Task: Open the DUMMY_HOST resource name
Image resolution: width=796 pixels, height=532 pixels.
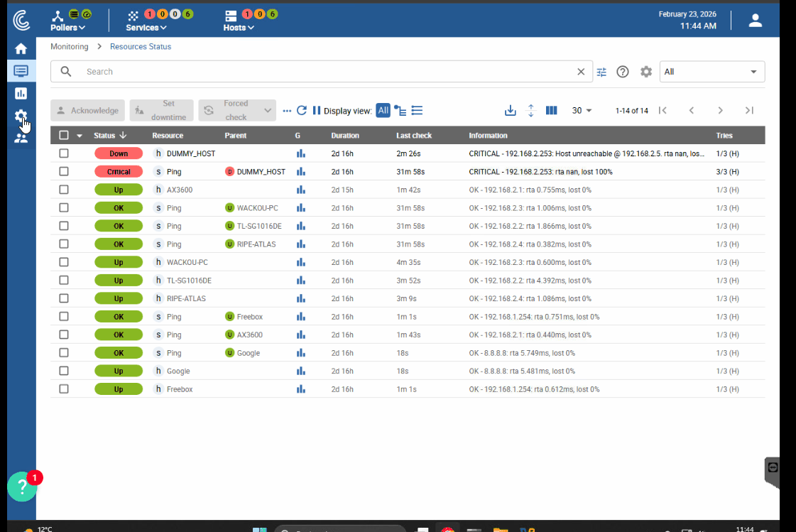Action: point(191,153)
